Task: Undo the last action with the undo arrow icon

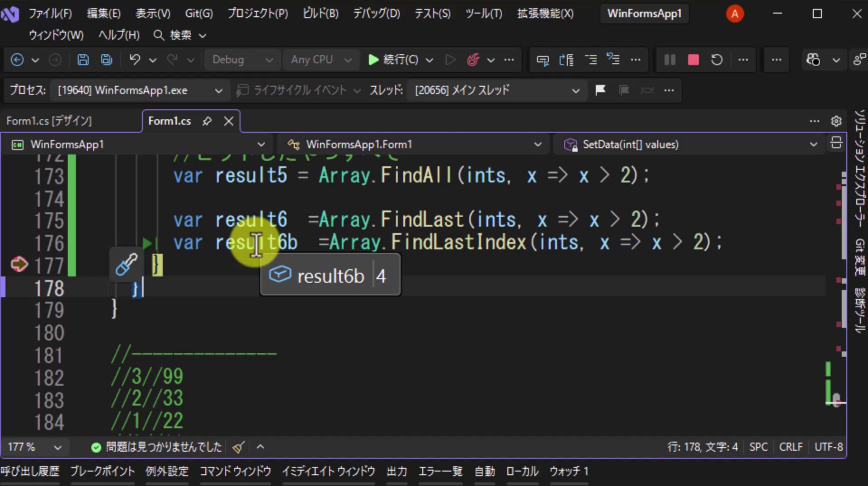Action: point(134,60)
